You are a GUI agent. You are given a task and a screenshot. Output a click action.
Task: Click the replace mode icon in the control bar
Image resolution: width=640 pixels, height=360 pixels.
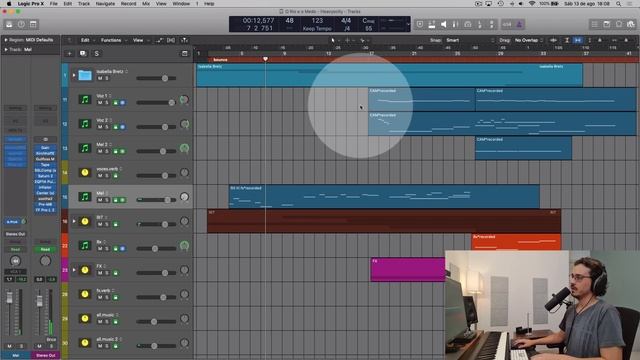pyautogui.click(x=420, y=24)
